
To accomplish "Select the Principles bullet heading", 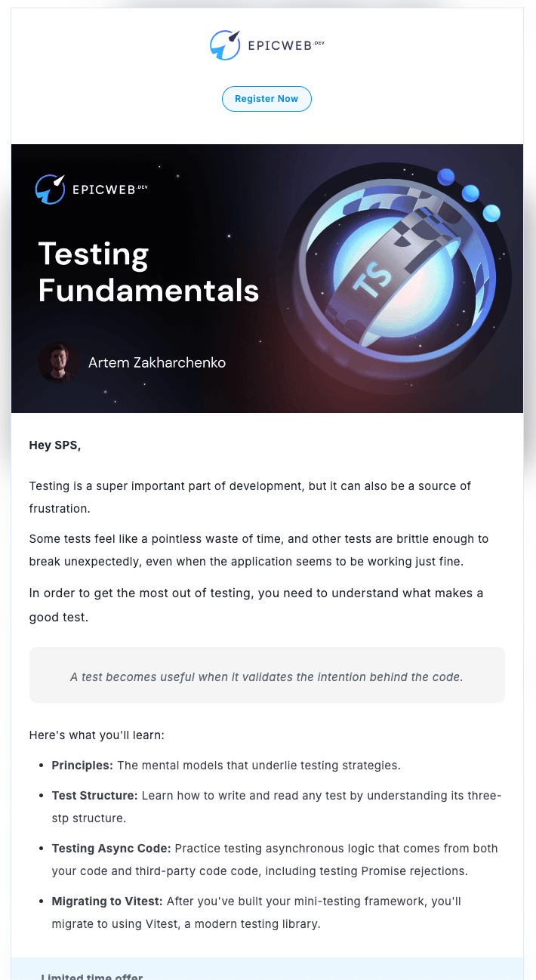I will [x=82, y=765].
